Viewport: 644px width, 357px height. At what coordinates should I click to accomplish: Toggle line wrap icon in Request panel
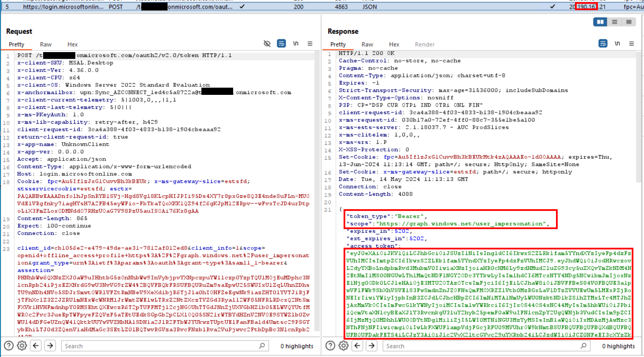pyautogui.click(x=281, y=44)
